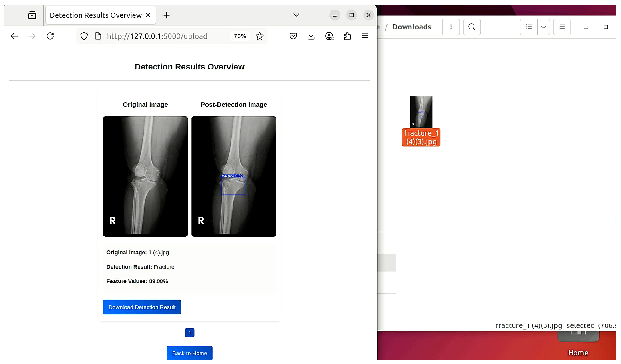Click the Firefox forward arrow
The image size is (621, 364).
tap(32, 36)
